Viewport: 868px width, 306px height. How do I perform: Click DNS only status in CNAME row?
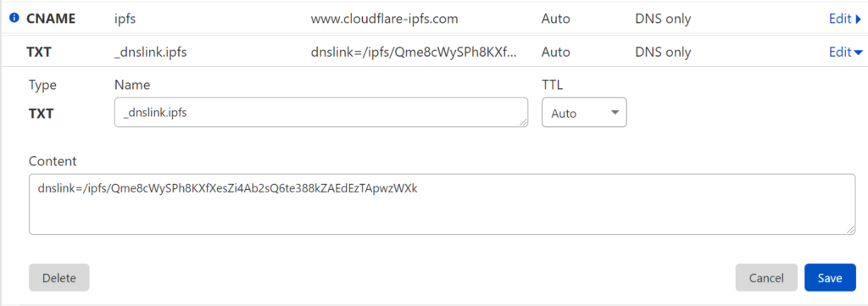point(663,19)
